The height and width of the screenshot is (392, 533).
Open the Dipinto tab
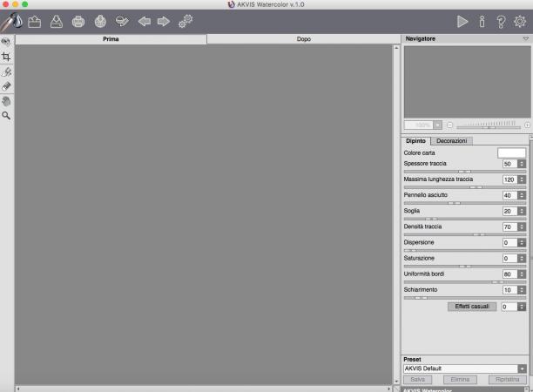coord(415,141)
